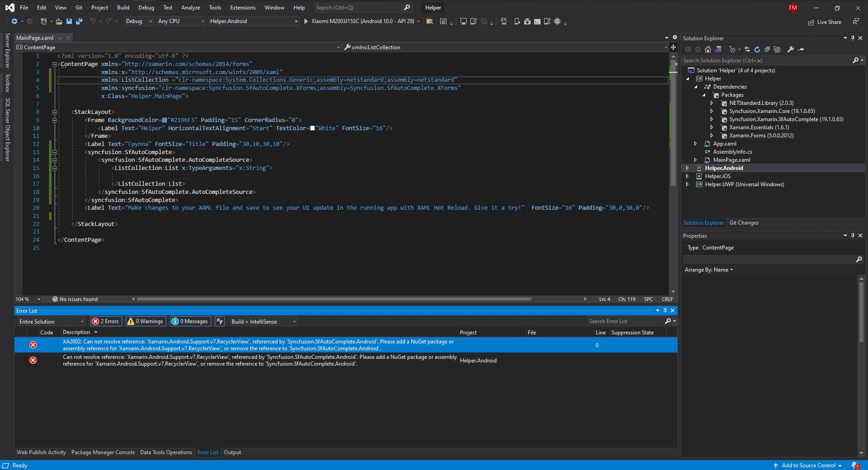Switch views icon in Solution Explorer

[x=718, y=49]
